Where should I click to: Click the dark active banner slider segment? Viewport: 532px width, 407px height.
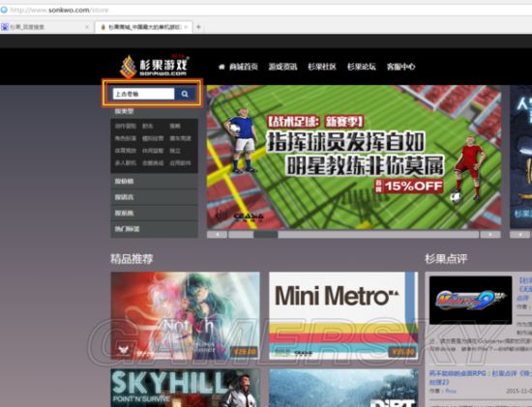click(x=266, y=234)
